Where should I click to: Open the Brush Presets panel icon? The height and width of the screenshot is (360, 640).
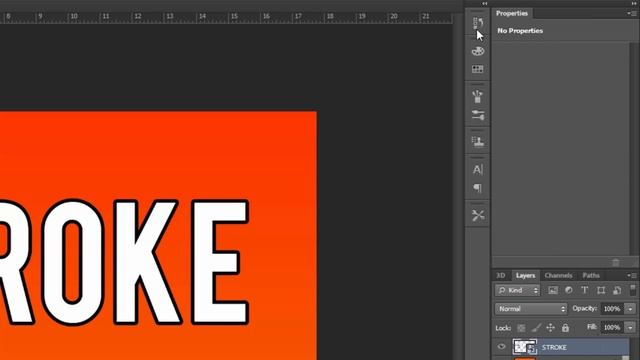coord(478,97)
